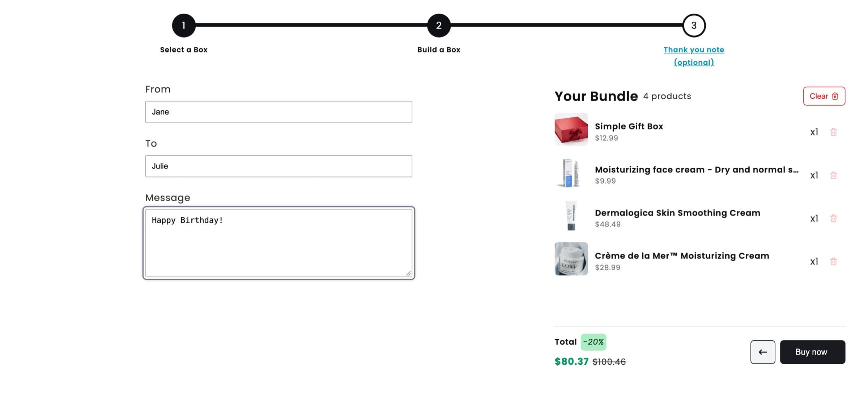This screenshot has width=868, height=399.
Task: Remove Crème de la Mer trash icon
Action: [x=833, y=261]
